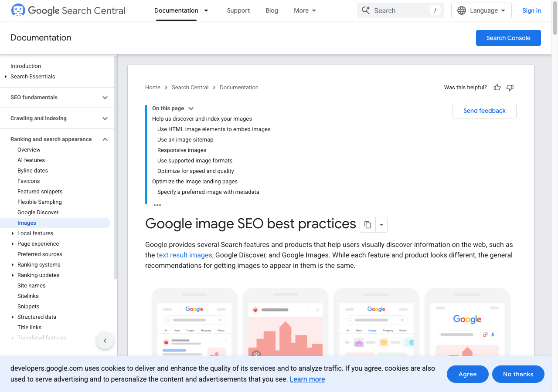Select Site names in the sidebar
This screenshot has width=558, height=392.
(x=31, y=286)
